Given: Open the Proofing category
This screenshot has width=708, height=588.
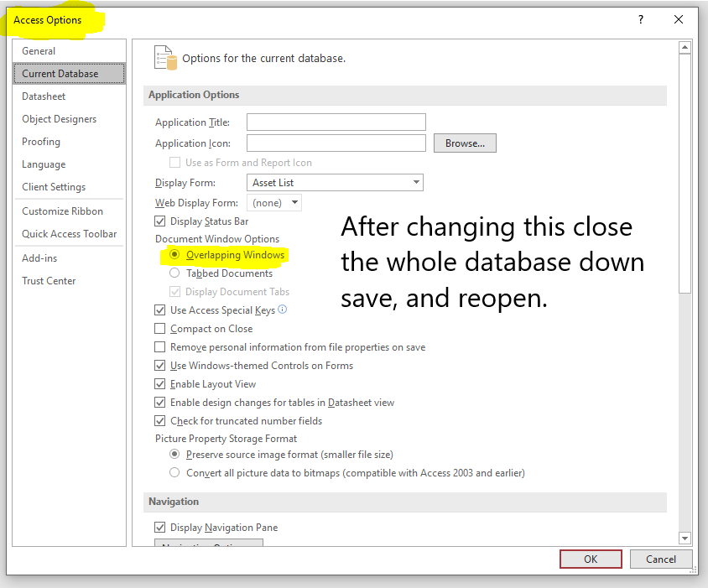Looking at the screenshot, I should pos(69,142).
